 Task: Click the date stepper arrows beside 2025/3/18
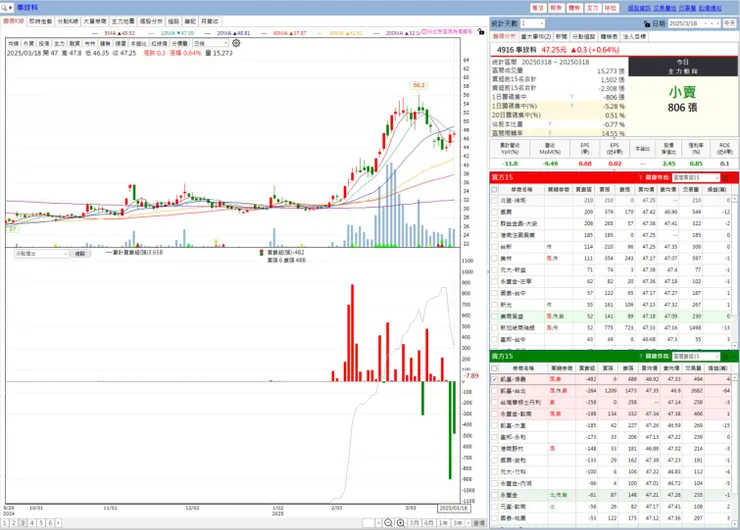(x=712, y=23)
